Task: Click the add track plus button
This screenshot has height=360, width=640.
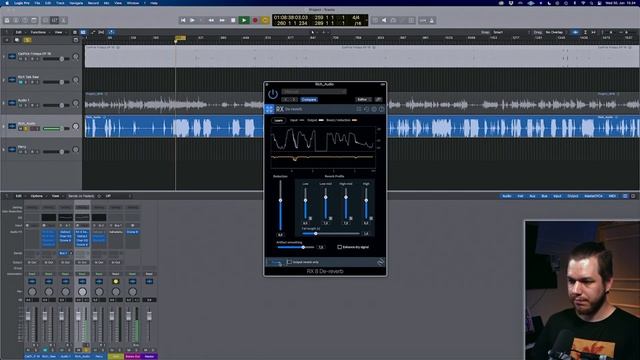Action: click(x=7, y=40)
